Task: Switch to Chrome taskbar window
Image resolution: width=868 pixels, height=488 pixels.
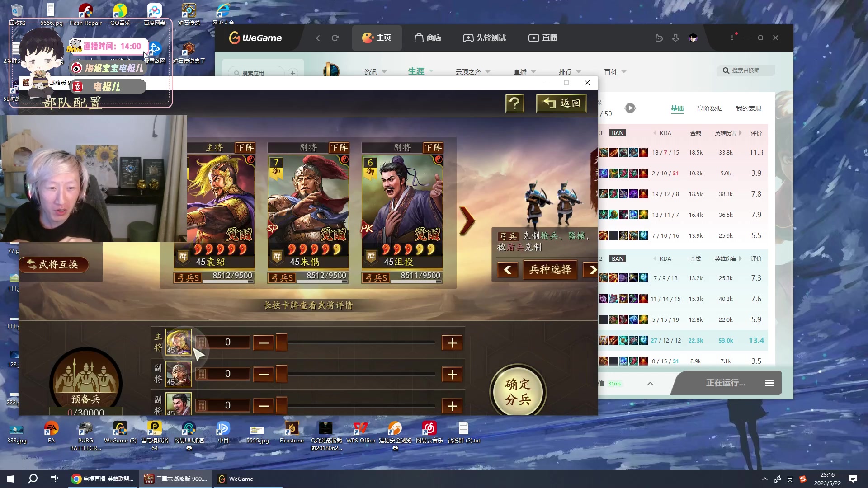Action: [x=103, y=479]
